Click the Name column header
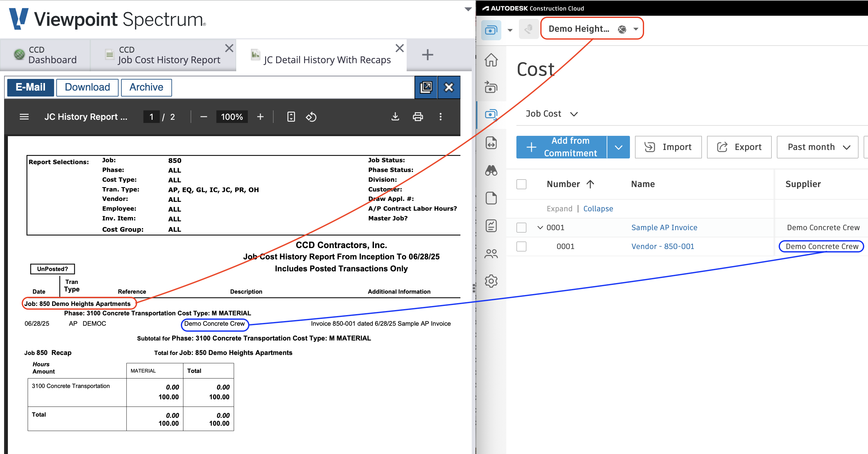Viewport: 868px width, 454px height. pyautogui.click(x=643, y=184)
